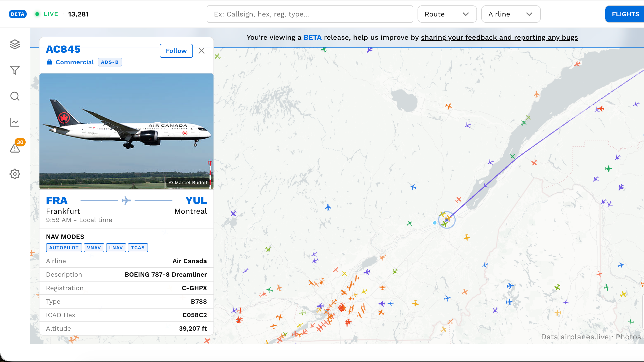Screen dimensions: 644x362
Task: Click the BOEING 787-8 Dreamliner description
Action: (x=166, y=274)
